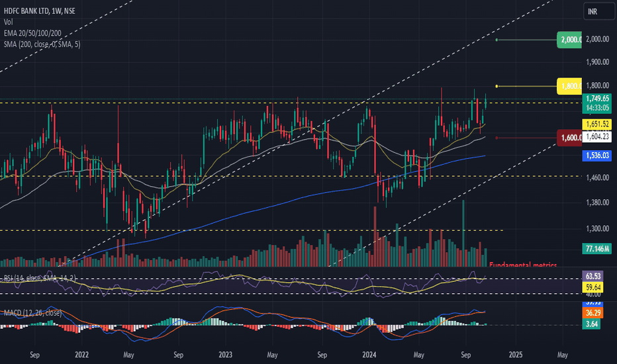The width and height of the screenshot is (617, 364).
Task: Click the dark red 1,600 price line label
Action: (x=569, y=138)
